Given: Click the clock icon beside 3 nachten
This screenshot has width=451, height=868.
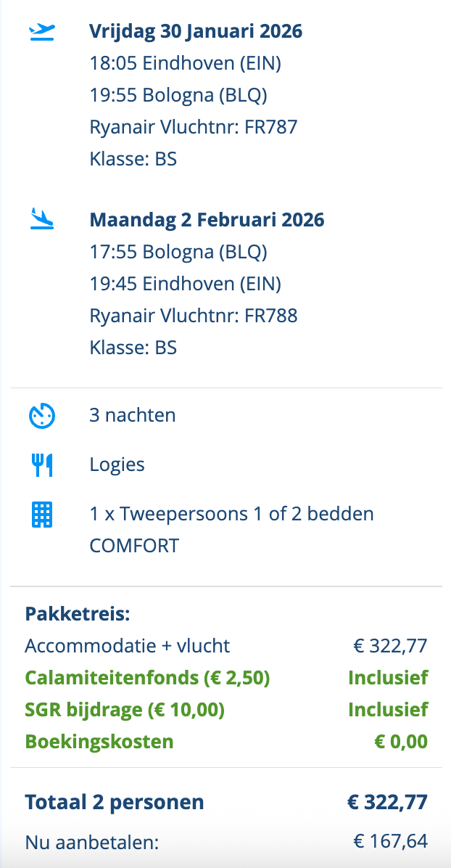Looking at the screenshot, I should (x=42, y=416).
